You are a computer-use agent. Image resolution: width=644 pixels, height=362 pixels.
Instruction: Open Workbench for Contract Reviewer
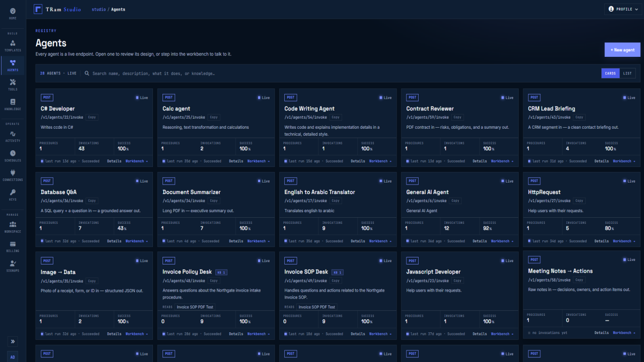502,161
